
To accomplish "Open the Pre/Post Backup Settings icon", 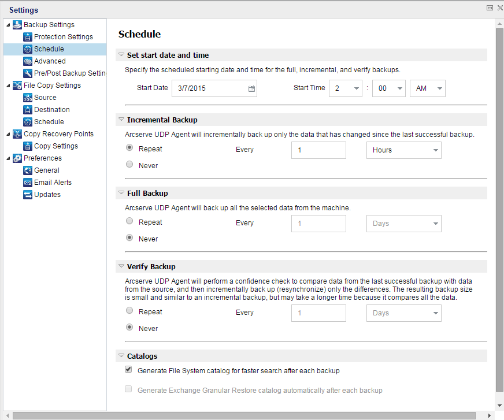I will [x=27, y=73].
